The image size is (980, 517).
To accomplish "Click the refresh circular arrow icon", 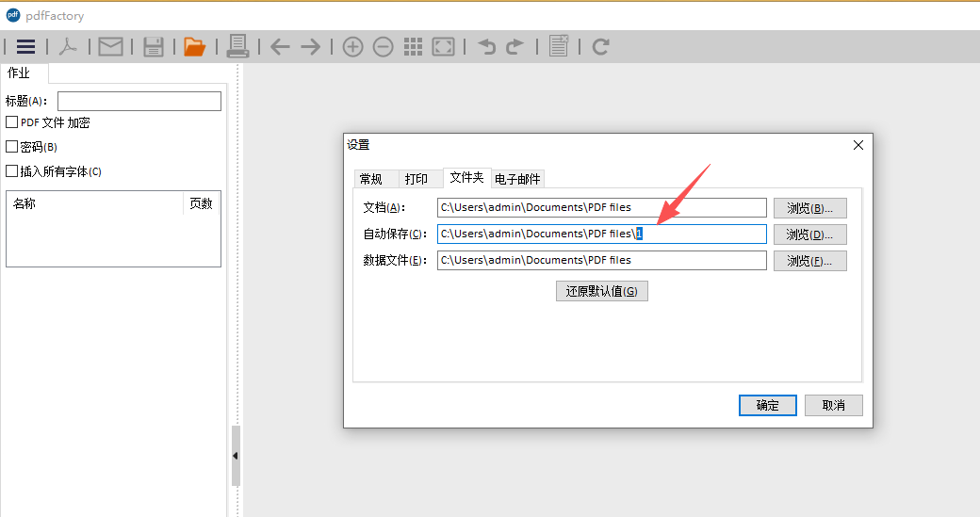I will pyautogui.click(x=600, y=46).
